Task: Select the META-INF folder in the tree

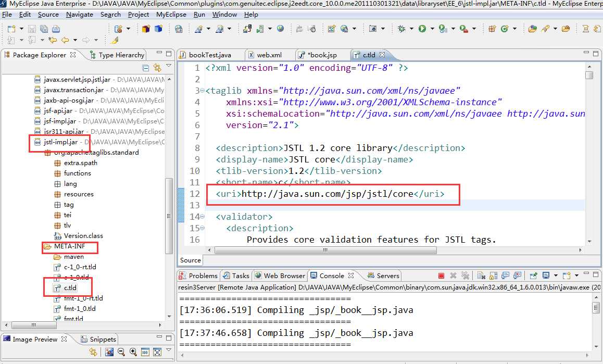Action: (69, 246)
